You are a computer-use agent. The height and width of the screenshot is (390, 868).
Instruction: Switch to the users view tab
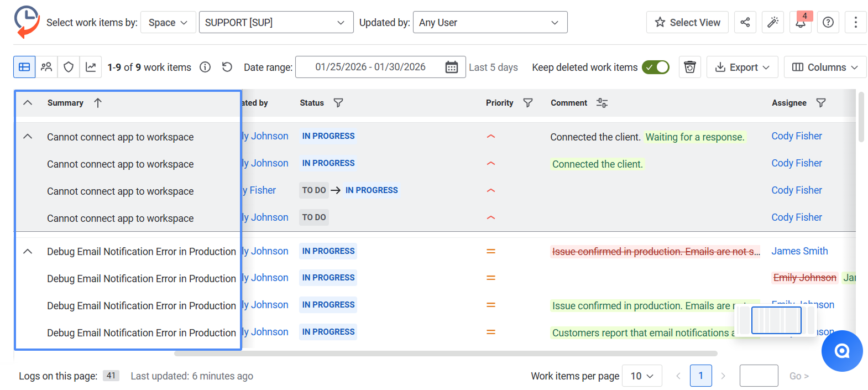pyautogui.click(x=46, y=67)
